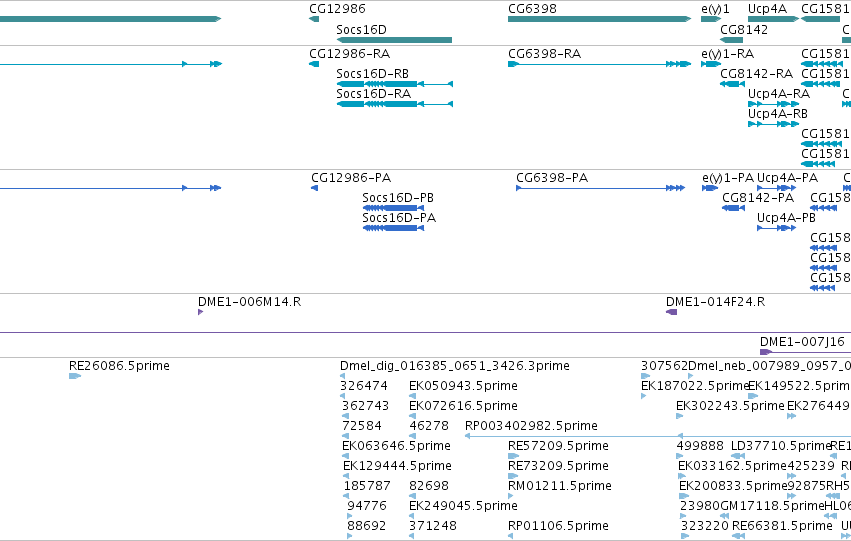
Task: Click the DME1-014F24.R clone end label
Action: pos(715,302)
